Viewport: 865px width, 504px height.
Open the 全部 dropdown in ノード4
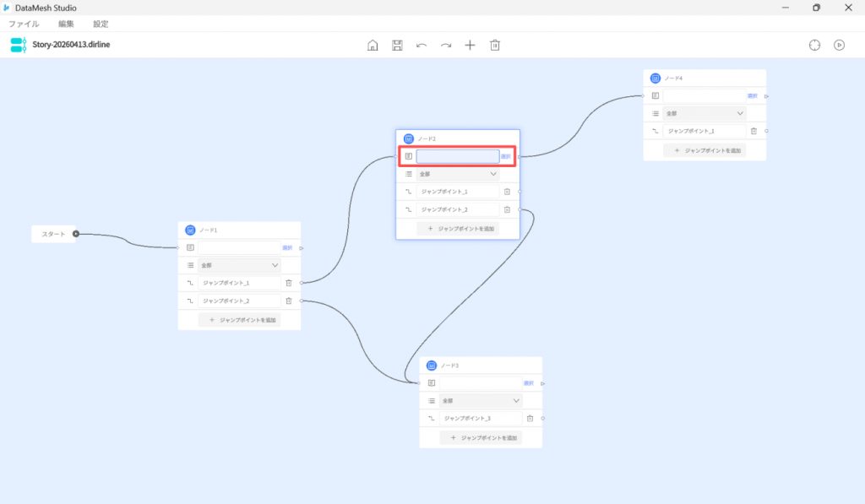(x=705, y=113)
